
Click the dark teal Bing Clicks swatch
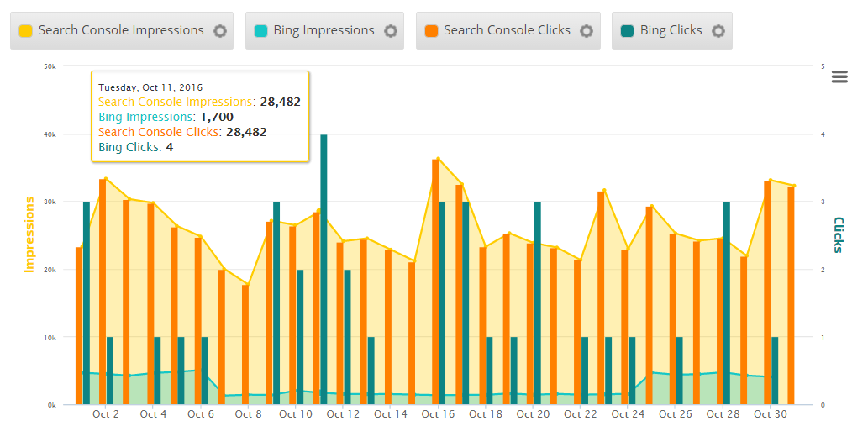click(x=628, y=31)
